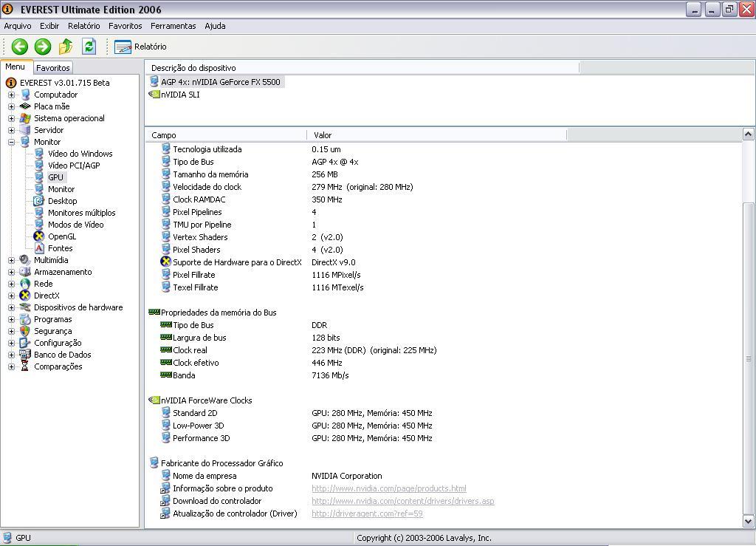Open the nvidia.com products link
Screen dimensions: 756x546
pos(388,488)
